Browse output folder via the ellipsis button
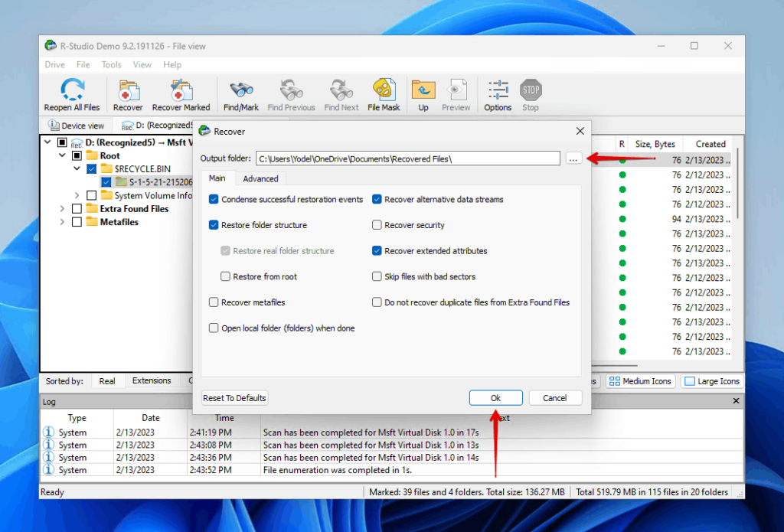The height and width of the screenshot is (532, 784). [573, 158]
